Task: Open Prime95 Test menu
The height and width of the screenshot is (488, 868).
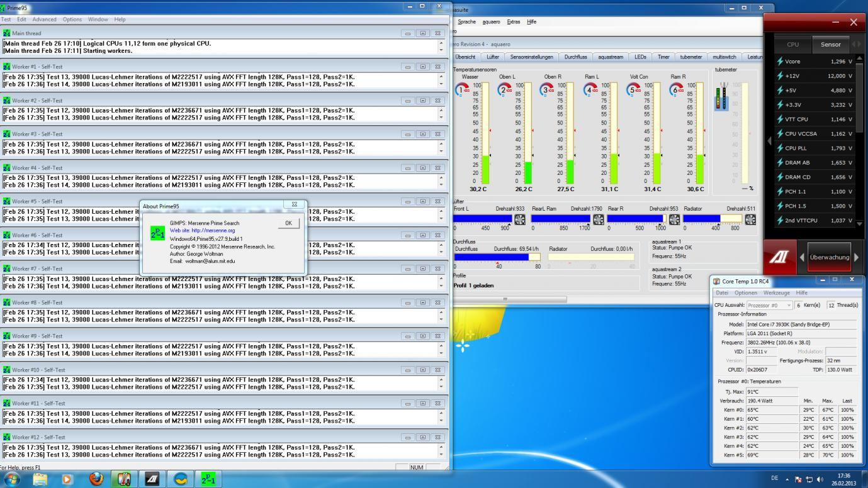Action: [x=6, y=19]
